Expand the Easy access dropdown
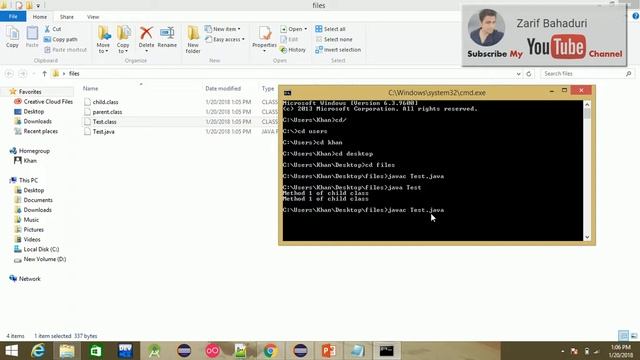This screenshot has height=360, width=640. (x=224, y=39)
